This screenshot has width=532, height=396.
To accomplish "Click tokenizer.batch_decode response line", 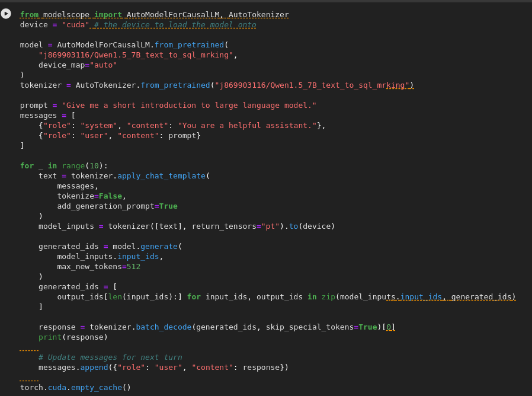I will point(217,327).
